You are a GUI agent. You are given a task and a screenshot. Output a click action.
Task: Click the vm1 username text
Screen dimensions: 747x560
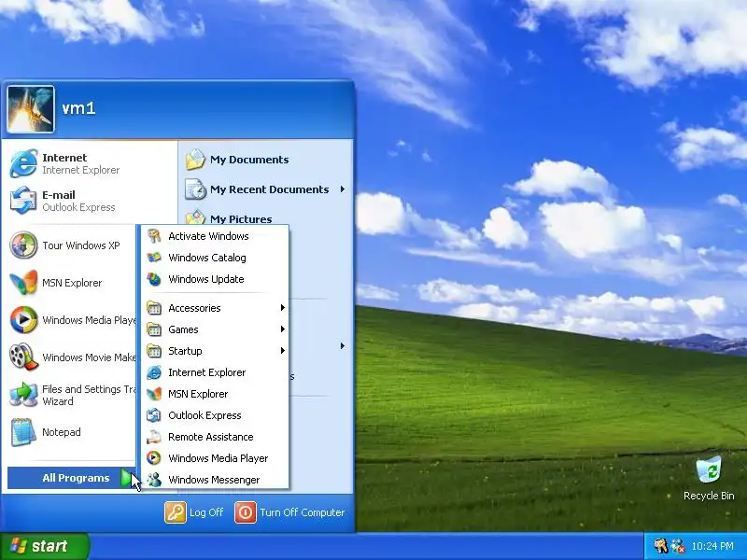[x=79, y=108]
